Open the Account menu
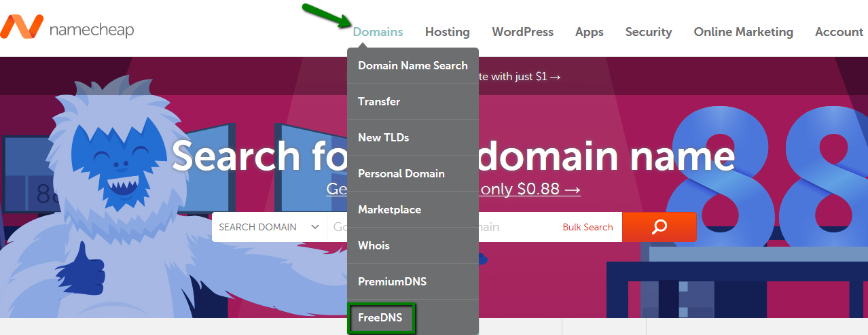The height and width of the screenshot is (335, 868). click(839, 32)
